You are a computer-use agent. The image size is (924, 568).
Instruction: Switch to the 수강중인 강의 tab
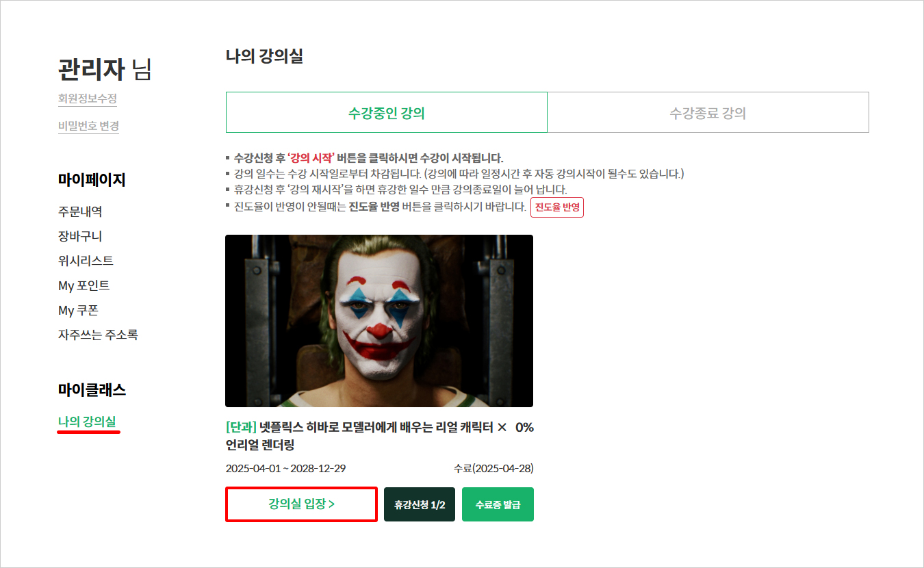[386, 113]
